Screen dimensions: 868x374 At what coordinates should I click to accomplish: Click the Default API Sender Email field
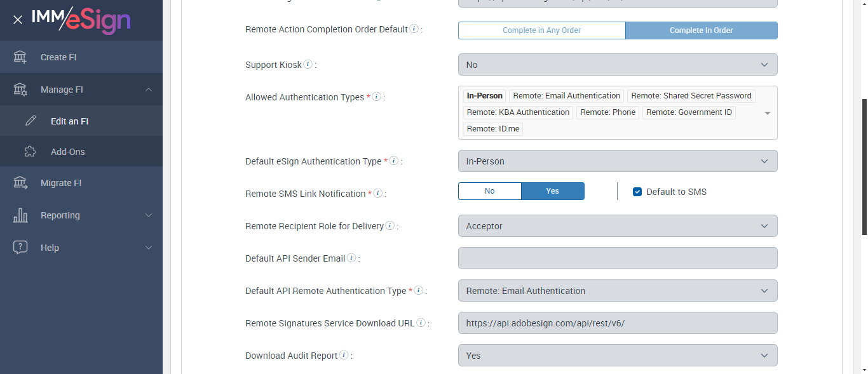tap(617, 258)
